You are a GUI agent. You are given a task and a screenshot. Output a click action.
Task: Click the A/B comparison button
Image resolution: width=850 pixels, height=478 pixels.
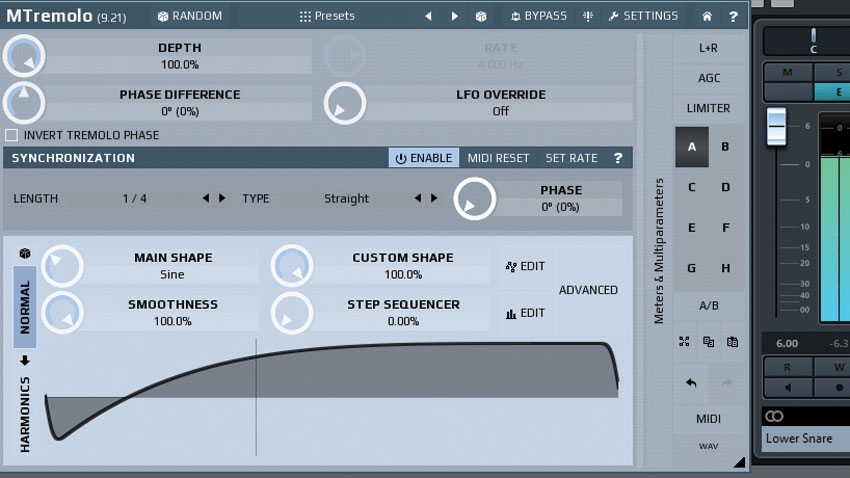708,306
